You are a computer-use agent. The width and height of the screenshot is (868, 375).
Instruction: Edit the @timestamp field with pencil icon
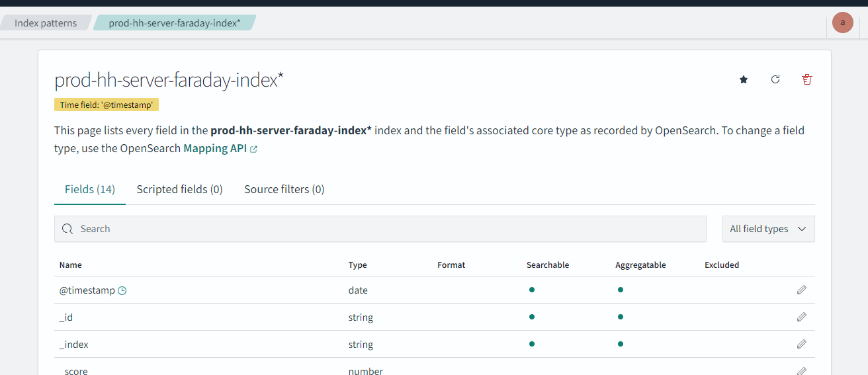click(x=801, y=290)
